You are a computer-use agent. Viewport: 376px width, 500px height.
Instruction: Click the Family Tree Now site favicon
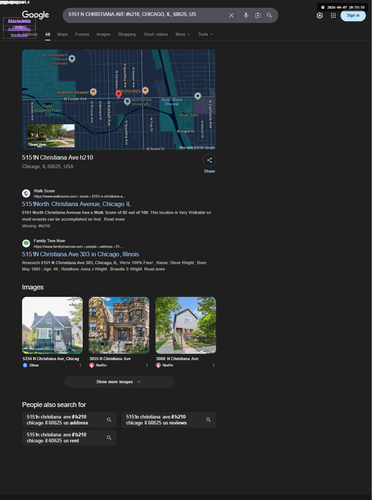click(x=26, y=243)
